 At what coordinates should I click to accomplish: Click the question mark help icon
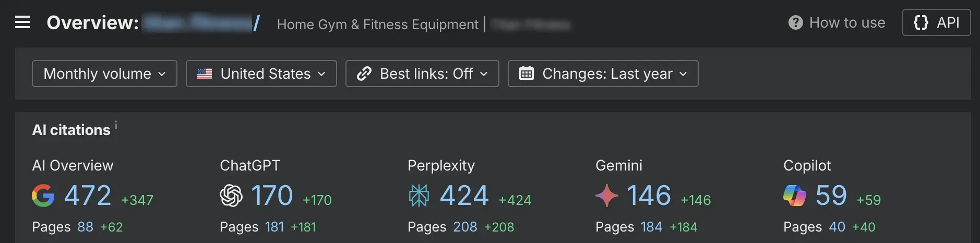(795, 22)
